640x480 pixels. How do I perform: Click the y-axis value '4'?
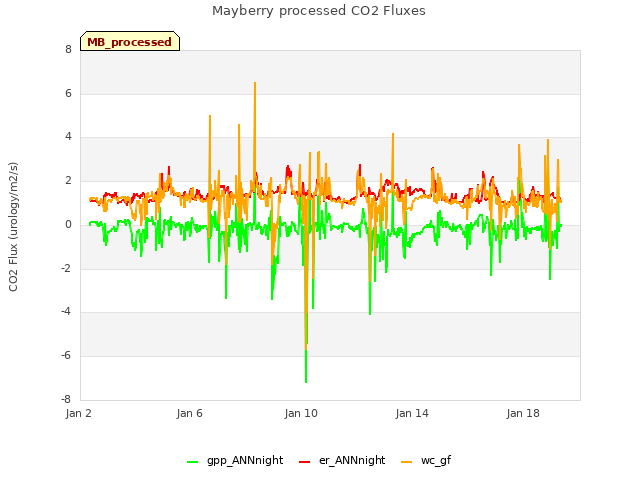(x=68, y=137)
